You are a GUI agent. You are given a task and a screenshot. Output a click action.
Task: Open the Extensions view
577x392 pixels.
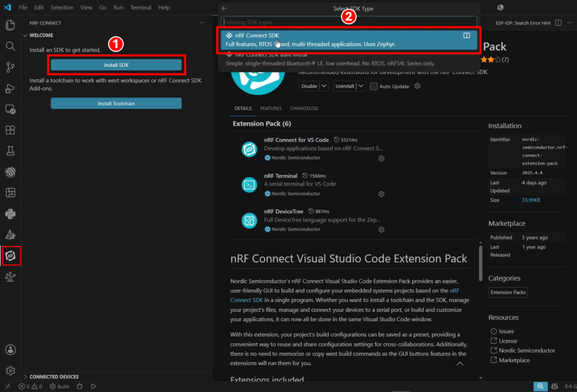[10, 130]
